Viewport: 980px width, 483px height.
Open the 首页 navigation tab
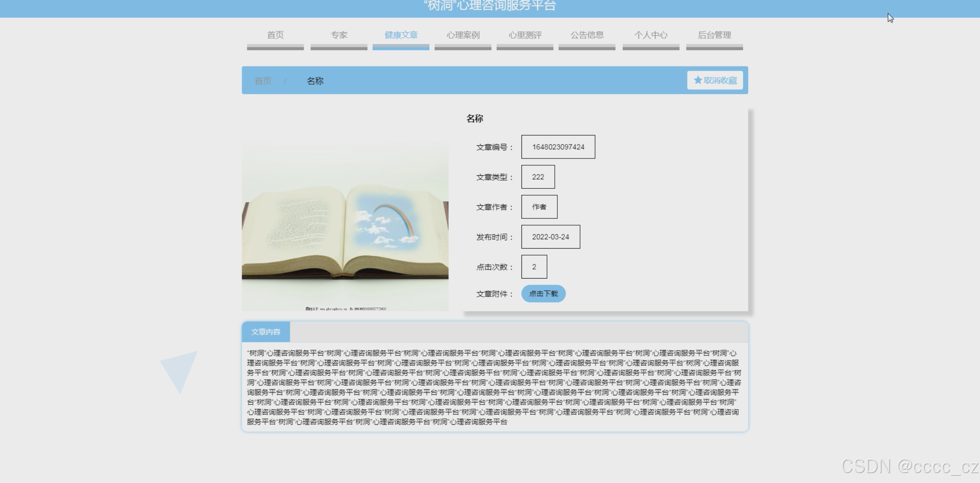(275, 35)
